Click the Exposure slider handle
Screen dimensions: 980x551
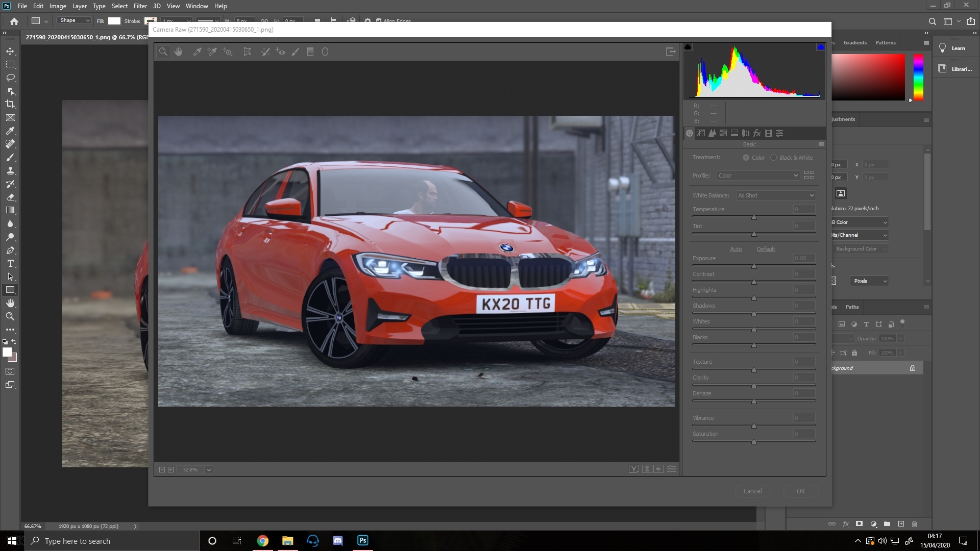[754, 267]
